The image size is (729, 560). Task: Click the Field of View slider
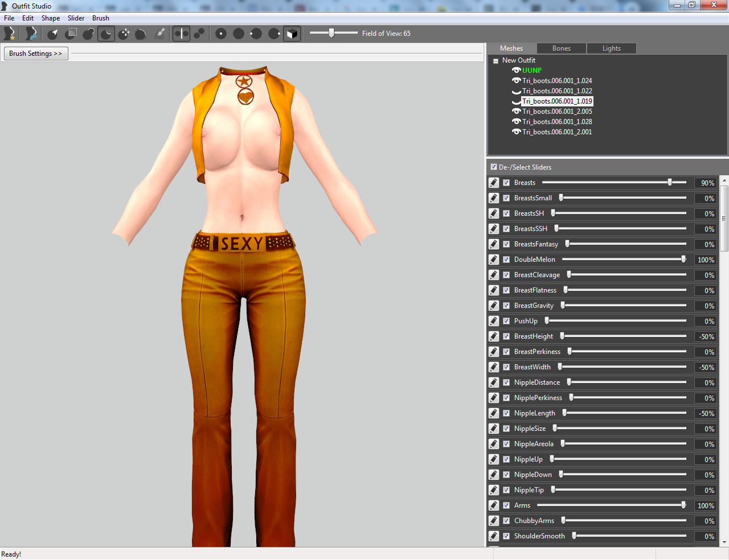334,34
